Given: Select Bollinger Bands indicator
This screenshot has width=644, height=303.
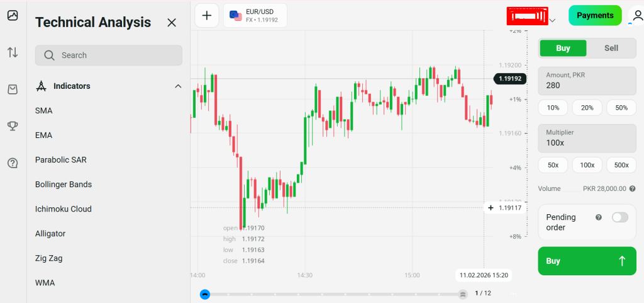Looking at the screenshot, I should tap(64, 185).
